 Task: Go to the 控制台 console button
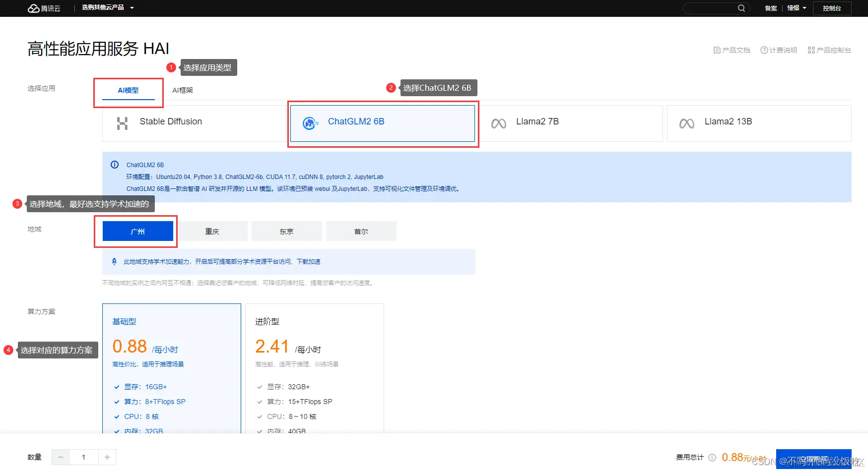coord(832,8)
